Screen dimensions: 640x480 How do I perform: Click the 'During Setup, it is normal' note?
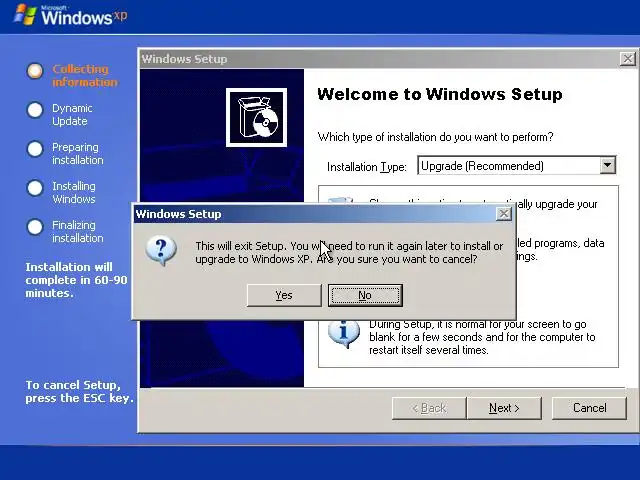[x=482, y=337]
